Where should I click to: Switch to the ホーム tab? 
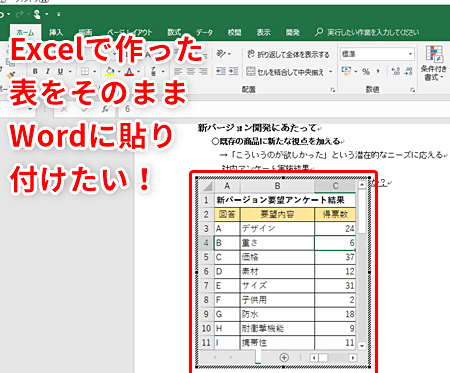pyautogui.click(x=26, y=32)
